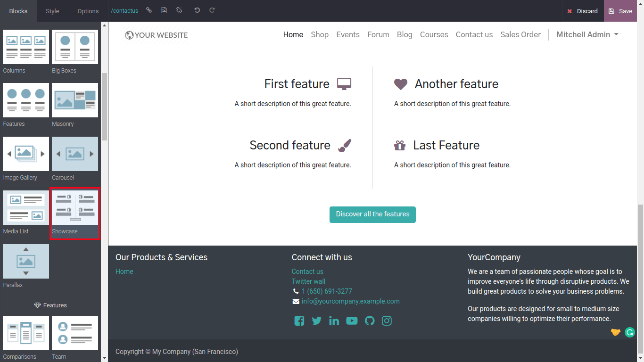Image resolution: width=644 pixels, height=362 pixels.
Task: Click the image file icon in toolbar
Action: [164, 10]
